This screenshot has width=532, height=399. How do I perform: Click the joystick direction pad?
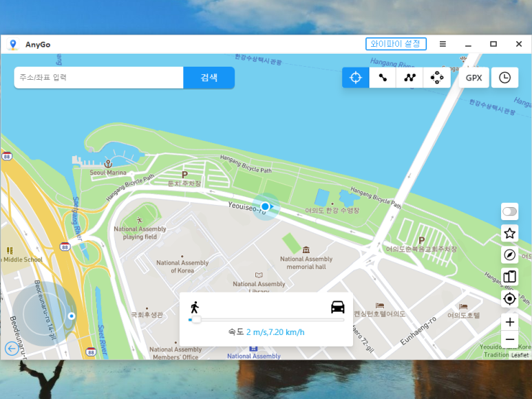[x=45, y=314]
